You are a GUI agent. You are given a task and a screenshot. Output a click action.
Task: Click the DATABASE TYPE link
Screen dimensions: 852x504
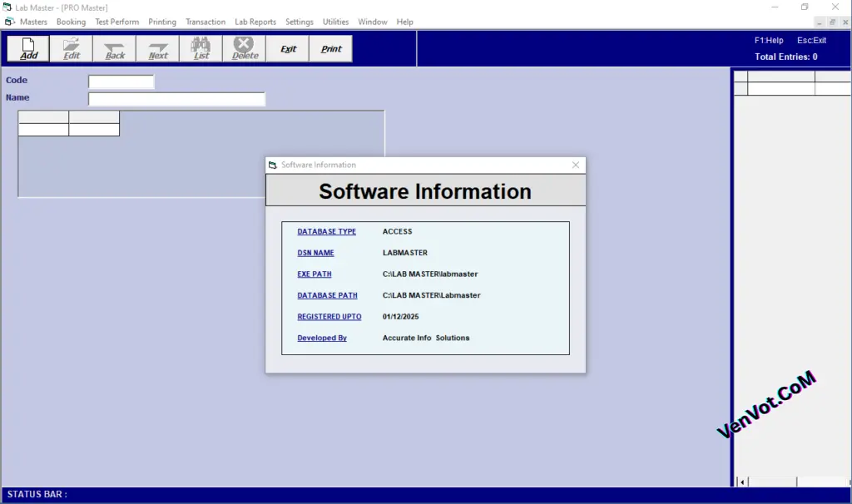click(326, 231)
